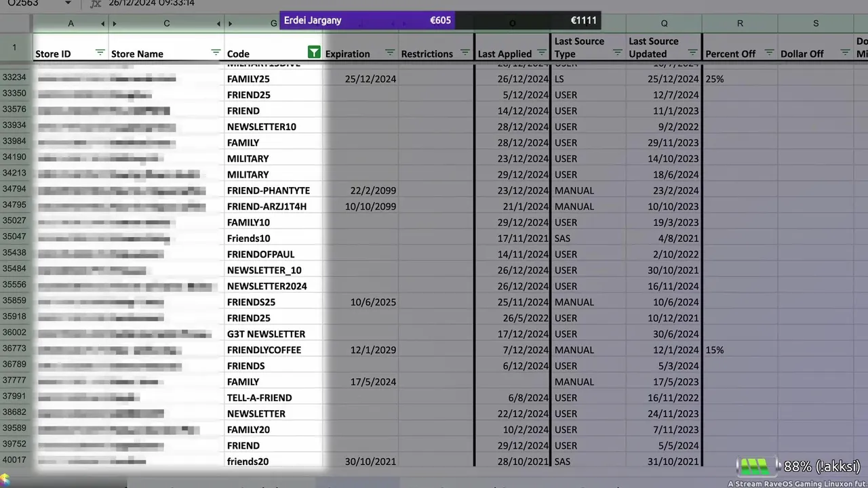Click the FRIEND-ARZJ1T4H code cell

pos(273,206)
